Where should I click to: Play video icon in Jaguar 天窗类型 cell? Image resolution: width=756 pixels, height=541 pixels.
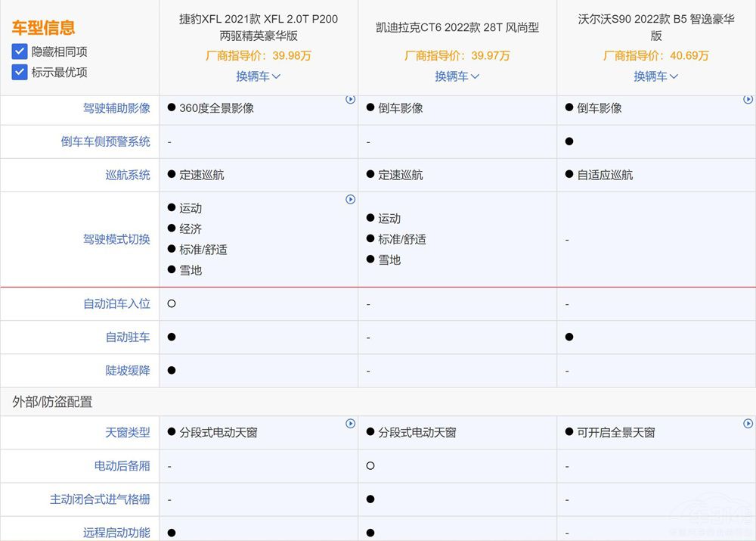[351, 424]
